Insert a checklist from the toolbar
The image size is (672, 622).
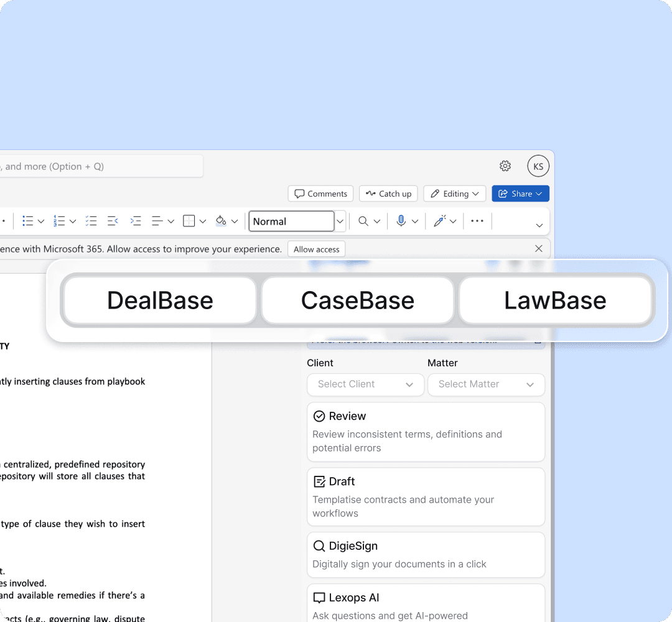pyautogui.click(x=91, y=221)
